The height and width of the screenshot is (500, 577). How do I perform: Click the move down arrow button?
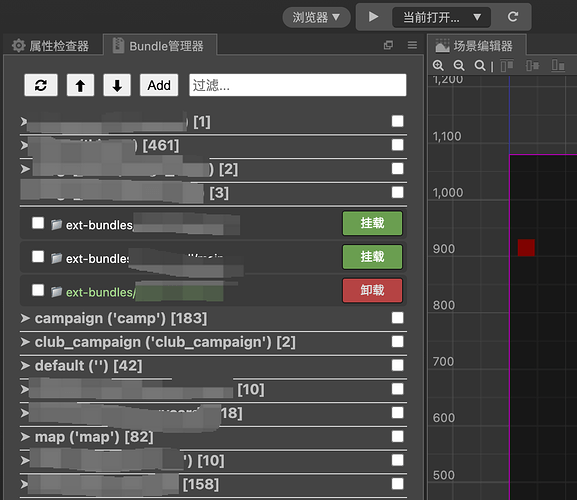(117, 85)
